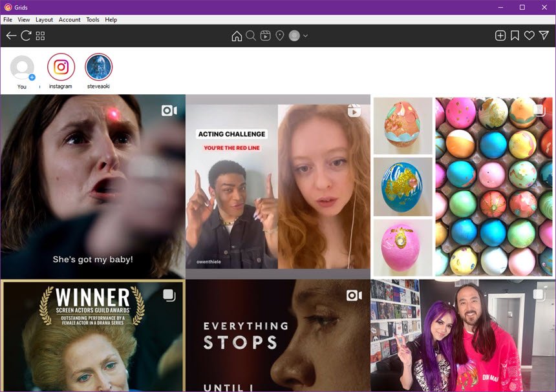Open the Layout menu

pos(44,20)
